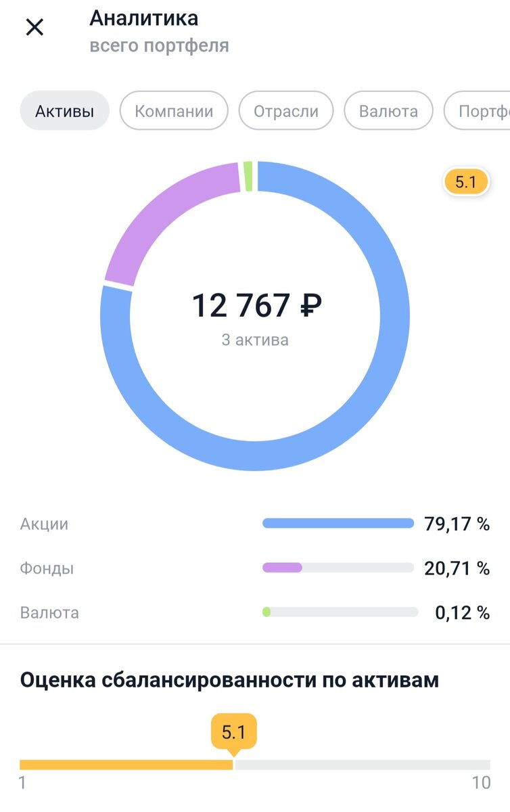Open the Отрасли breakdown tab

point(286,110)
